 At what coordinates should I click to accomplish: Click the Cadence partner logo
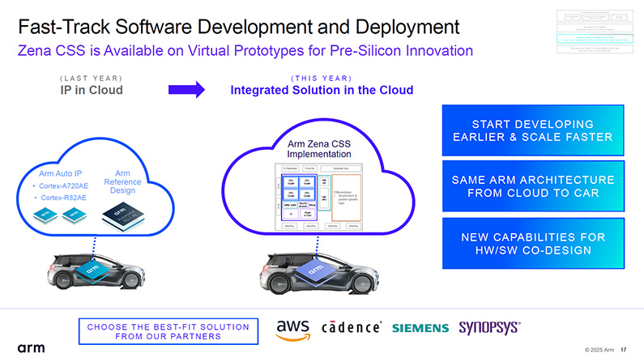352,327
